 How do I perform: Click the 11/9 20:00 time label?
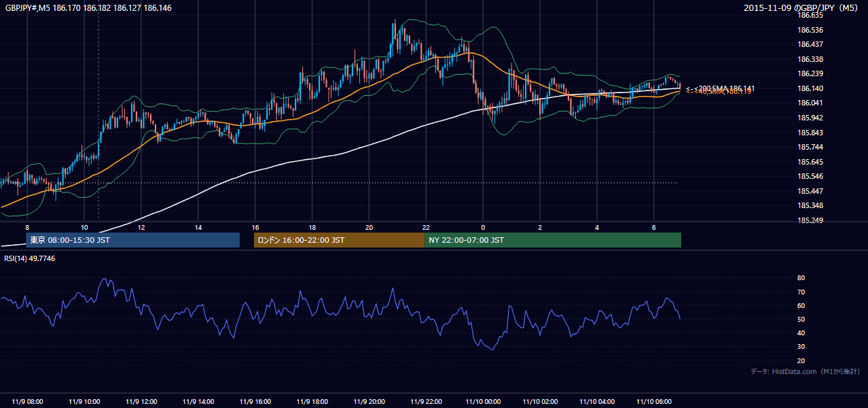click(x=369, y=401)
